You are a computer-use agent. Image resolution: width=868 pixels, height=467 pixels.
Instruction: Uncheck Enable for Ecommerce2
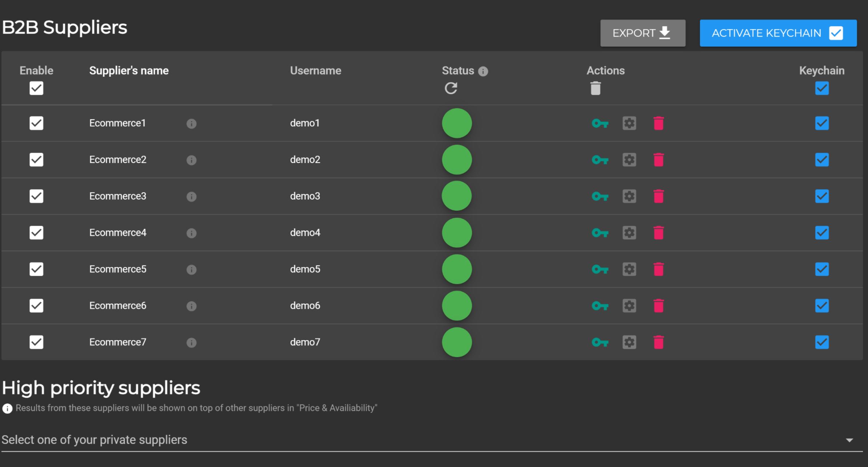(x=36, y=160)
